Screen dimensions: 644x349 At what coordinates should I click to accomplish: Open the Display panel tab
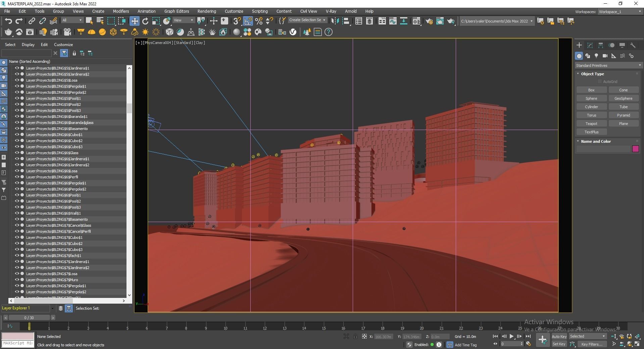tap(622, 45)
